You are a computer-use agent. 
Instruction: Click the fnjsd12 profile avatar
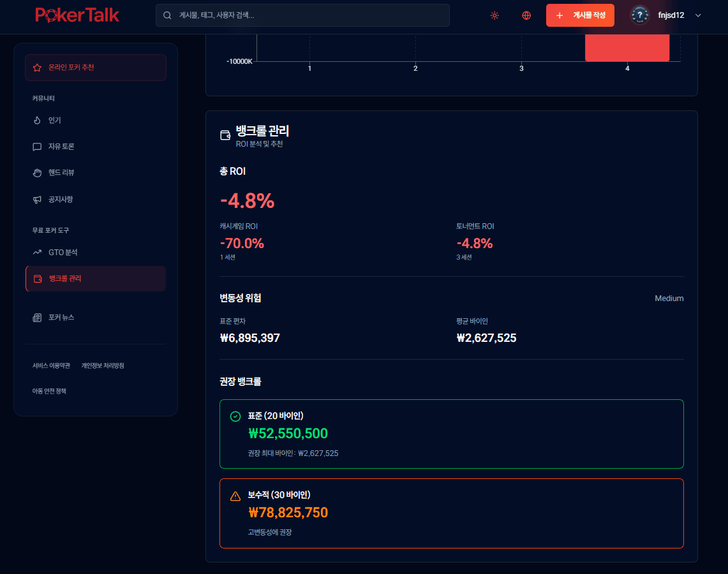[x=639, y=15]
